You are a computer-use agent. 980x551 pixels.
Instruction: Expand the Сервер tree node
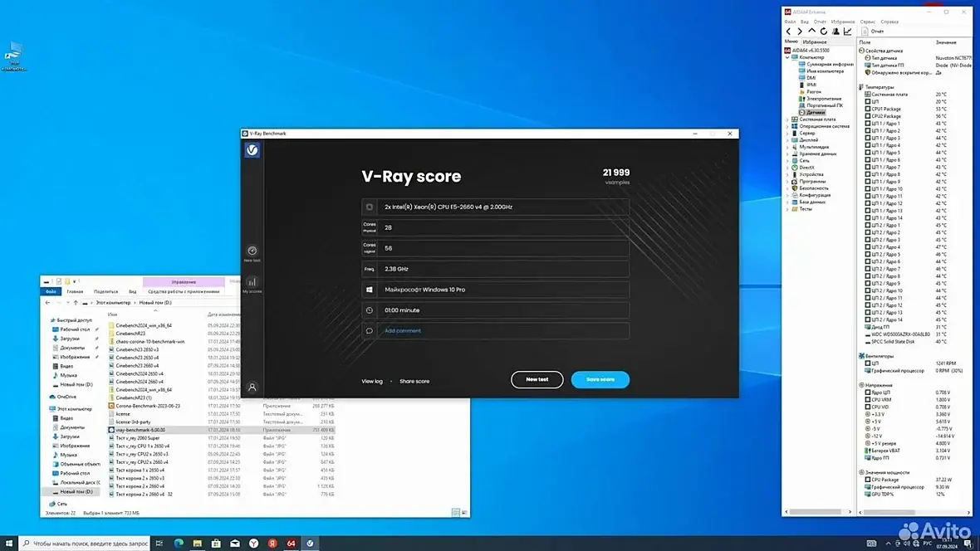click(x=787, y=133)
